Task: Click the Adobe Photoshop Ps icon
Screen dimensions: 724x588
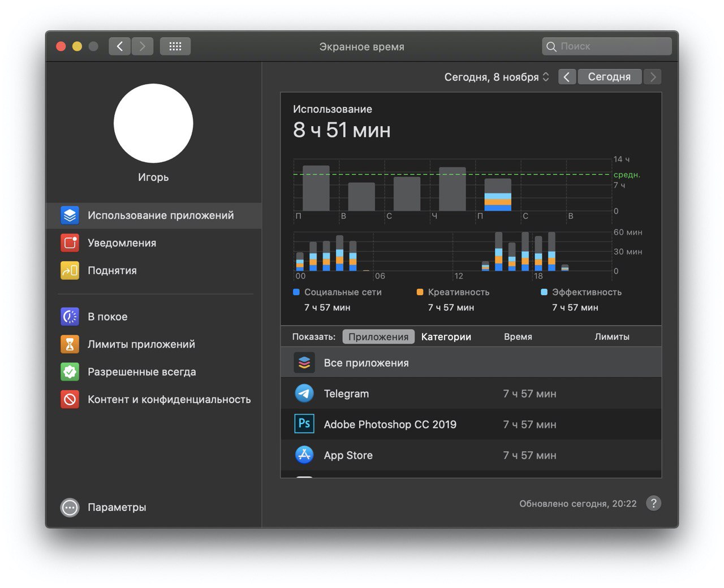Action: point(304,424)
